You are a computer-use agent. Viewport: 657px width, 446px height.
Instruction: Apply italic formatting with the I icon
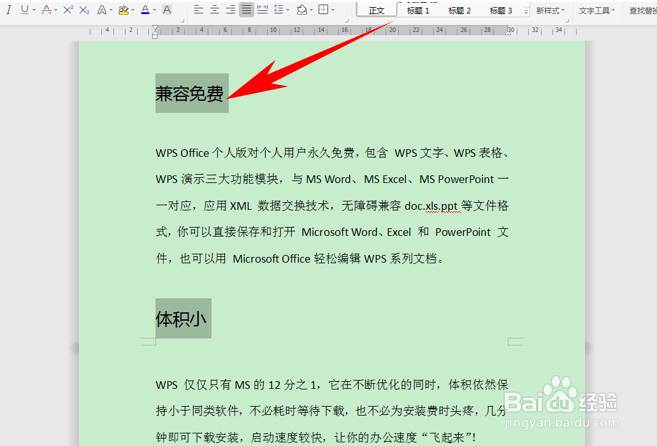(x=9, y=10)
